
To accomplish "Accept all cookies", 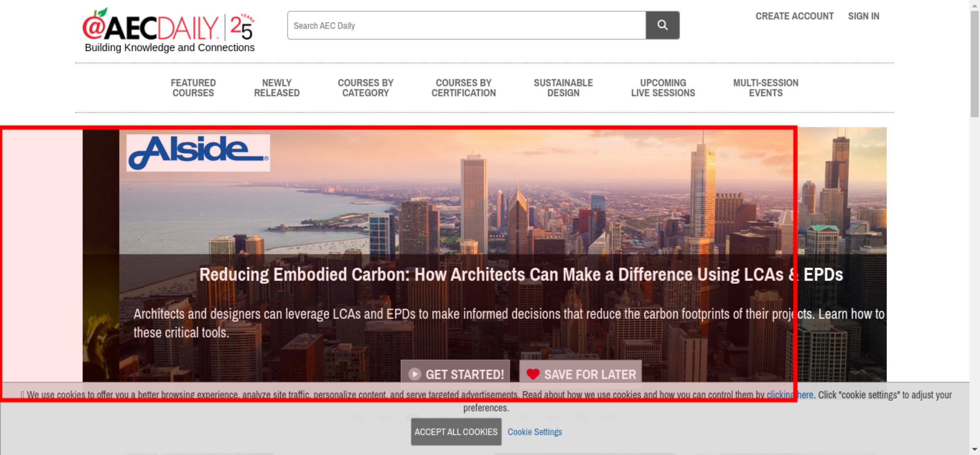I will tap(456, 432).
